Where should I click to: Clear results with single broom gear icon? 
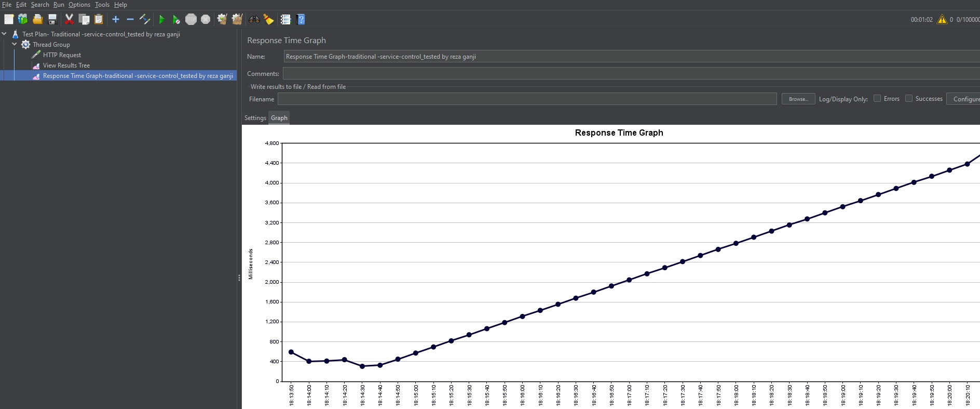pyautogui.click(x=222, y=19)
